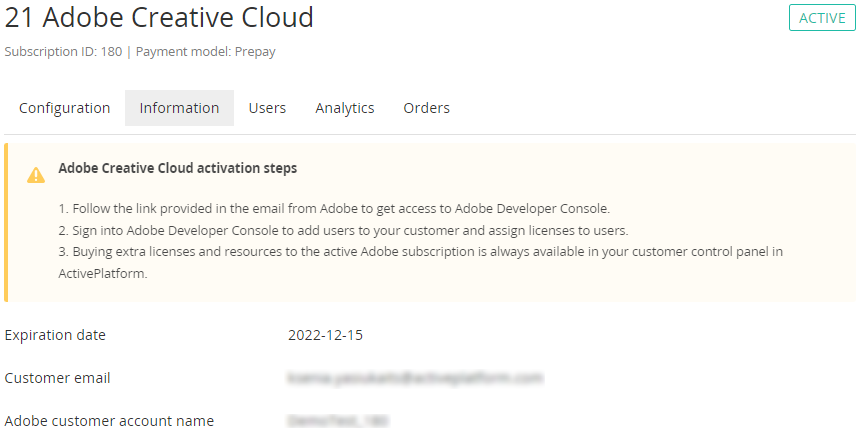This screenshot has height=436, width=864.
Task: Open the Orders tab
Action: click(x=426, y=108)
